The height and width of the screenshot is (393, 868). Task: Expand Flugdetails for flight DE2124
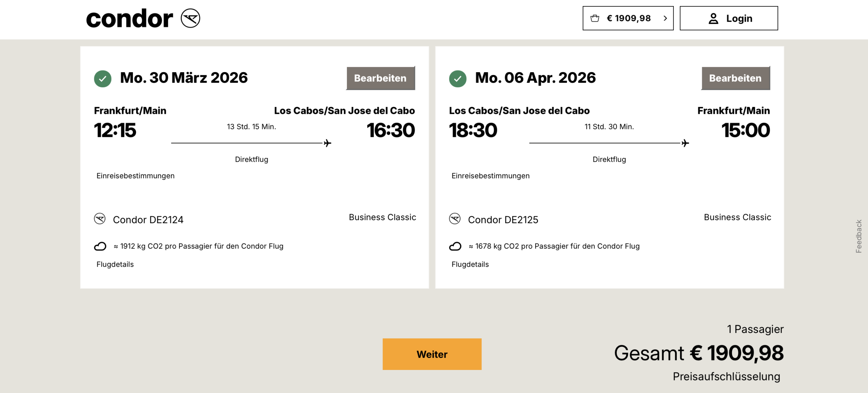click(115, 264)
